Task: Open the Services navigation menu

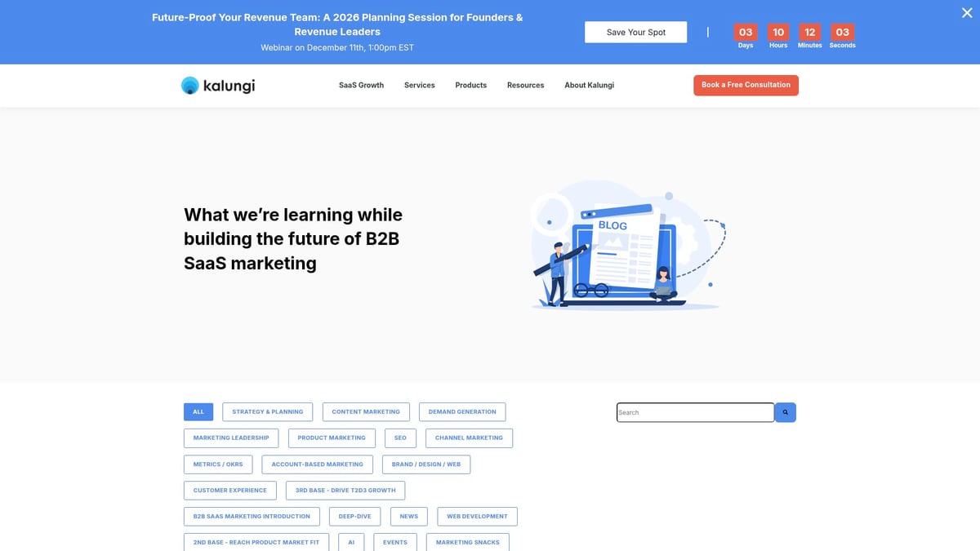Action: pyautogui.click(x=419, y=85)
